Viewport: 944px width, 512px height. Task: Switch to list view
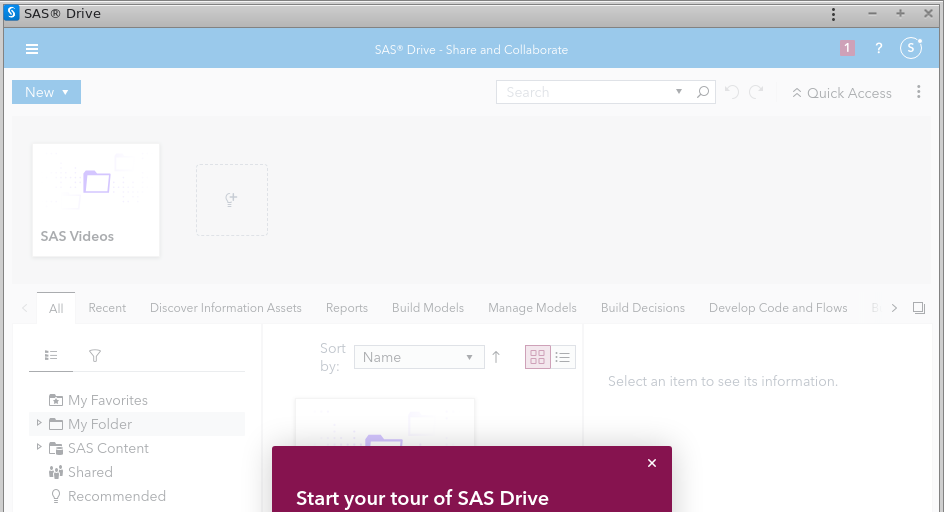563,357
